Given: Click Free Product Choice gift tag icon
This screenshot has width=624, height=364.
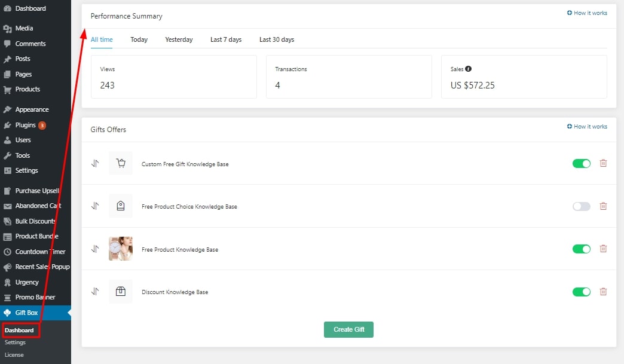Looking at the screenshot, I should tap(121, 206).
